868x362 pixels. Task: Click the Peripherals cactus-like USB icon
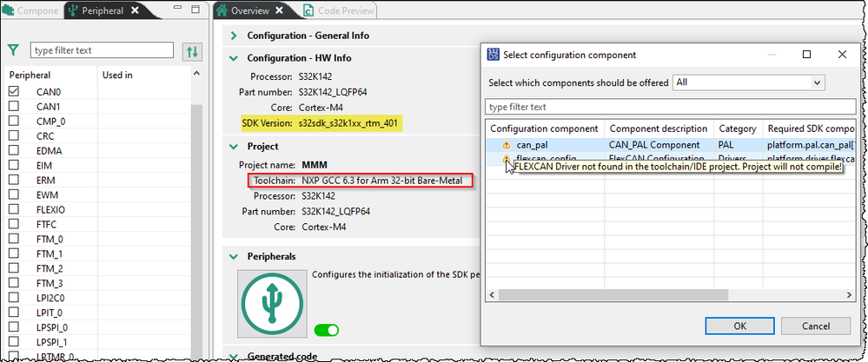272,304
